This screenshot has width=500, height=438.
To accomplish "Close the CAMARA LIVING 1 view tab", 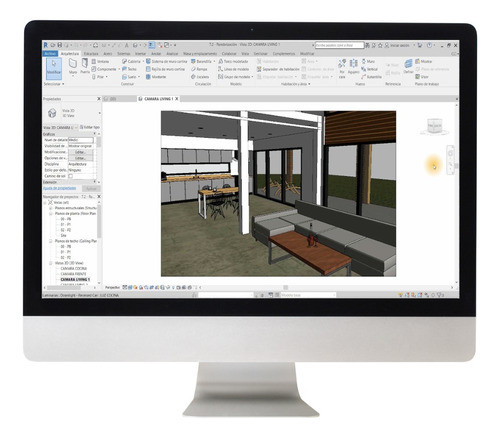I will click(177, 99).
